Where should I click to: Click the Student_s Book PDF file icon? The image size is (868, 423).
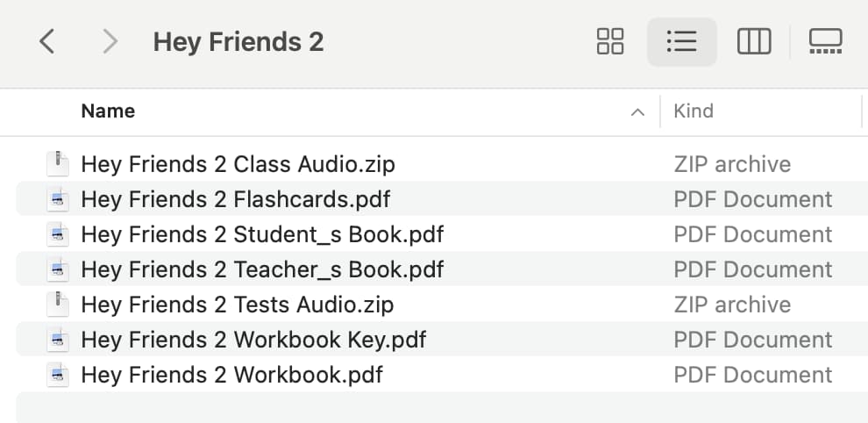coord(58,234)
